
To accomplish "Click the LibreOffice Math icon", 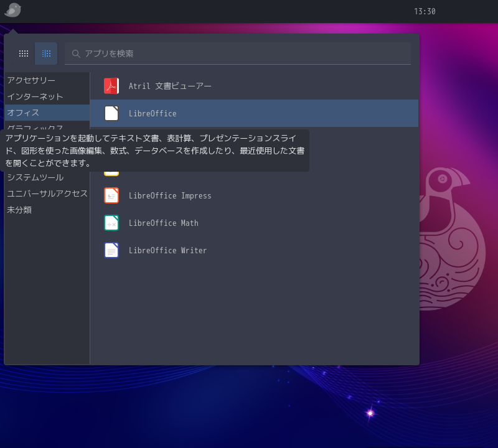I will (111, 223).
